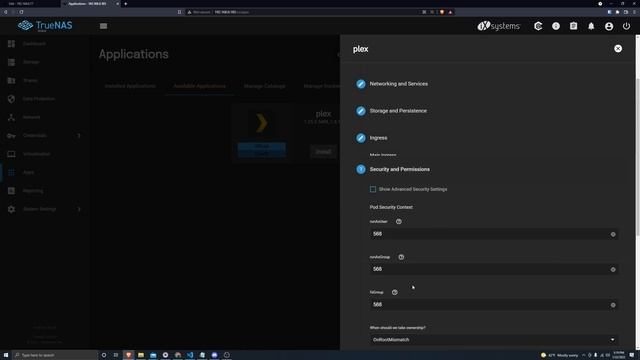The width and height of the screenshot is (640, 360).
Task: Go back in browser history
Action: tap(5, 12)
